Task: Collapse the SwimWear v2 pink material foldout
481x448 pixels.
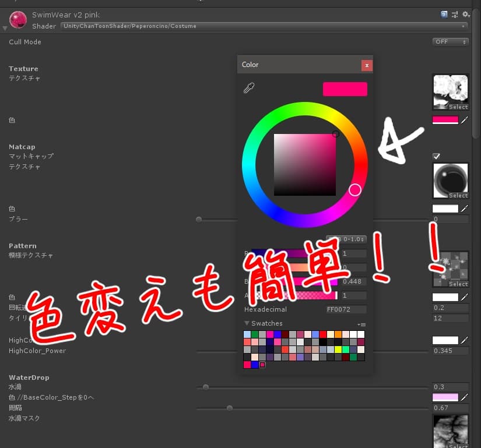Action: point(5,26)
